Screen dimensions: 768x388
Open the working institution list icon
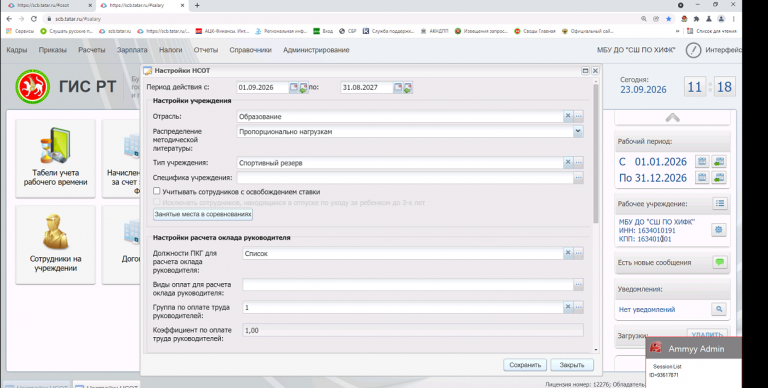pos(720,203)
